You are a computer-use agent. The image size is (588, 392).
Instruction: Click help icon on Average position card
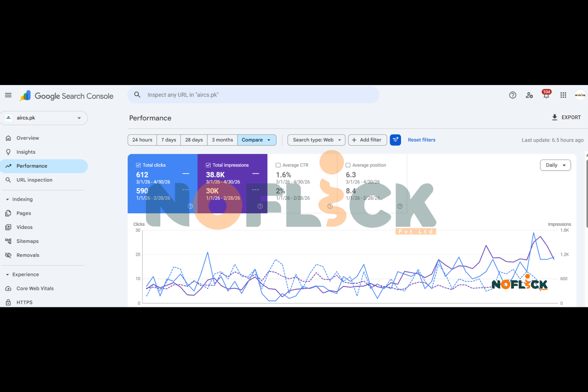click(400, 206)
